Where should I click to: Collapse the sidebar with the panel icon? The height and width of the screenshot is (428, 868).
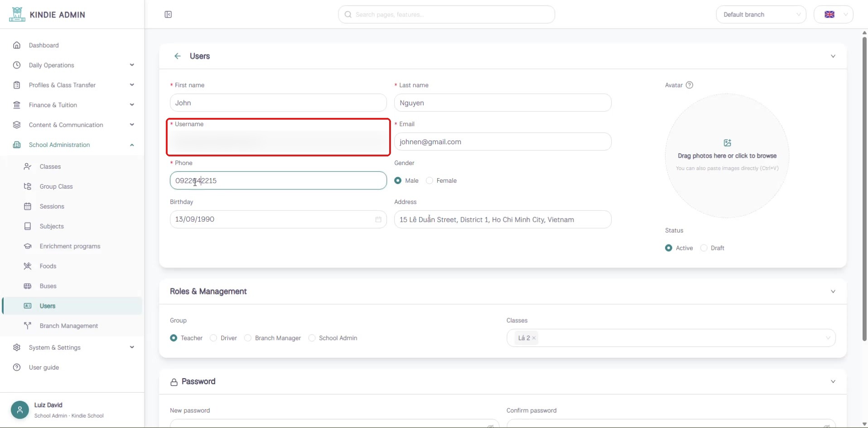(168, 15)
